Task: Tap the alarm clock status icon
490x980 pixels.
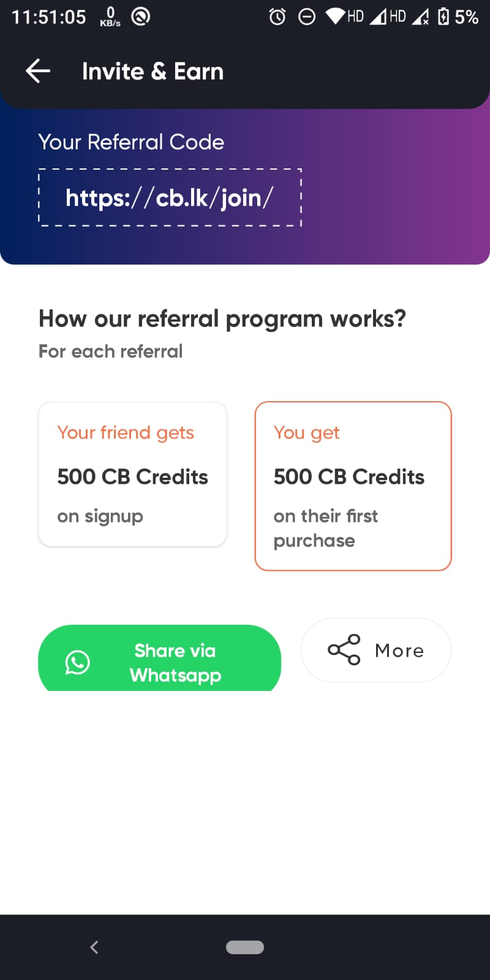Action: pos(277,17)
